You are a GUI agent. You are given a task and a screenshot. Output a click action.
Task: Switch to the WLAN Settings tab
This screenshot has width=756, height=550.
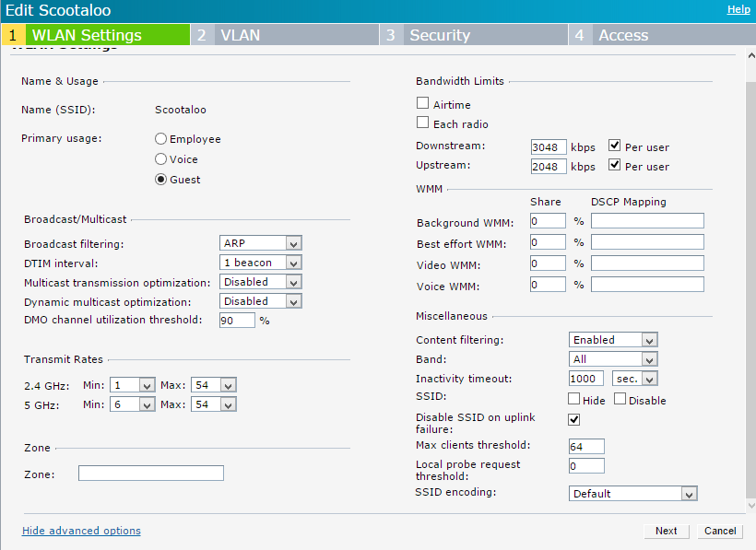click(x=96, y=35)
